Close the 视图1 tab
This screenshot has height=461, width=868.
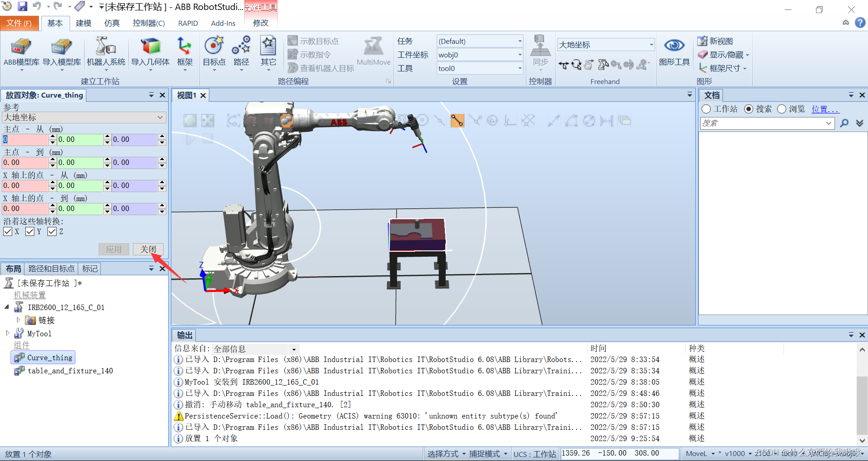pos(203,95)
